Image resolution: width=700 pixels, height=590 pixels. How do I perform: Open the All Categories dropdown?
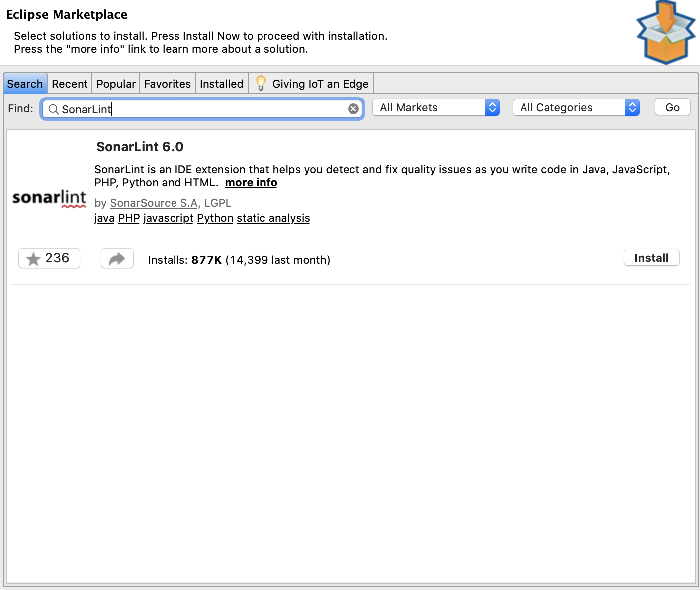(576, 107)
